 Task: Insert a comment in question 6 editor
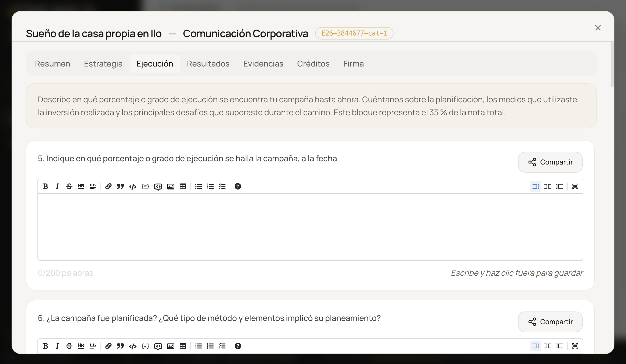click(x=158, y=346)
